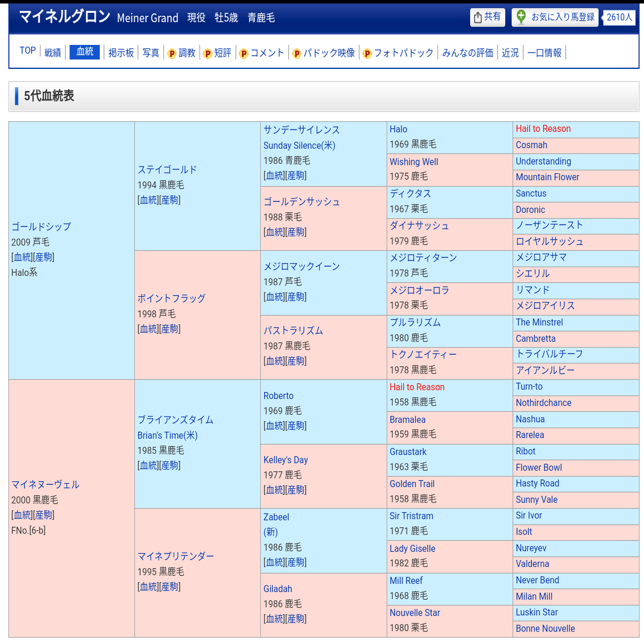Open red Hail to Reason under Roberto
644x644 pixels.
click(x=417, y=387)
